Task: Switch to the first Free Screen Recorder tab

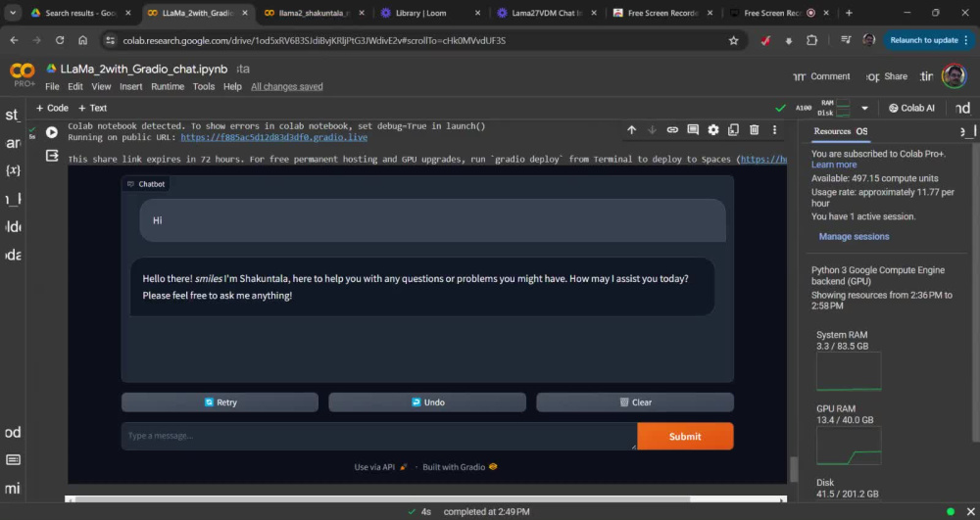Action: pyautogui.click(x=663, y=13)
